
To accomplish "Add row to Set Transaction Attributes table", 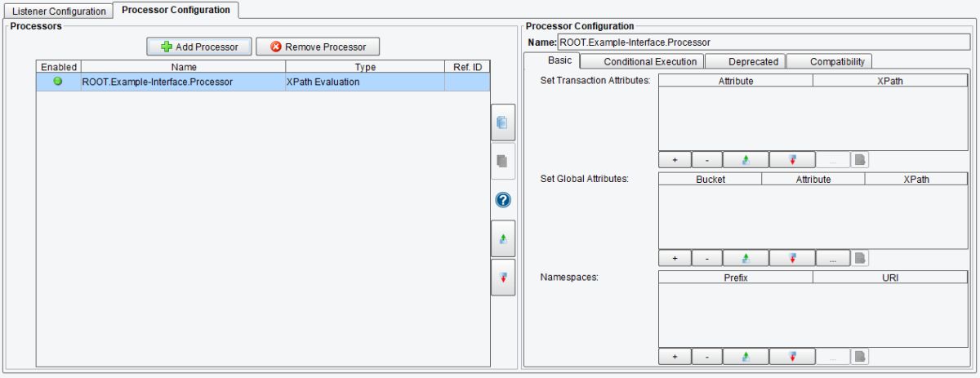I will click(x=675, y=161).
